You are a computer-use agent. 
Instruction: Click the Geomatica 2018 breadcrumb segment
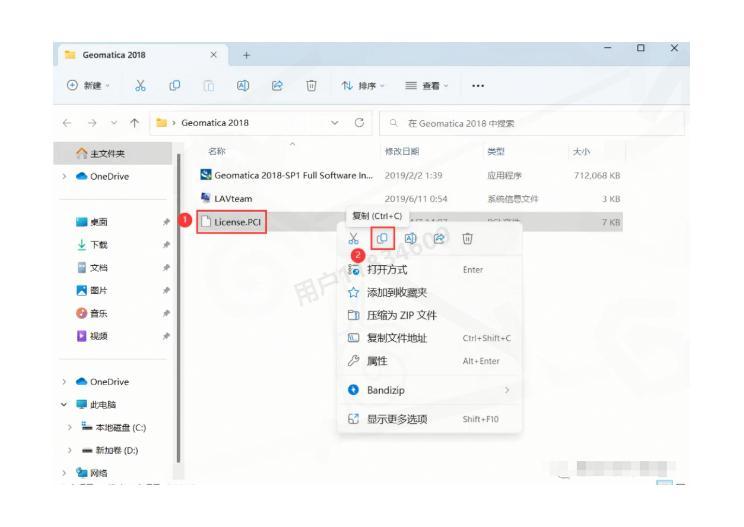[x=215, y=123]
